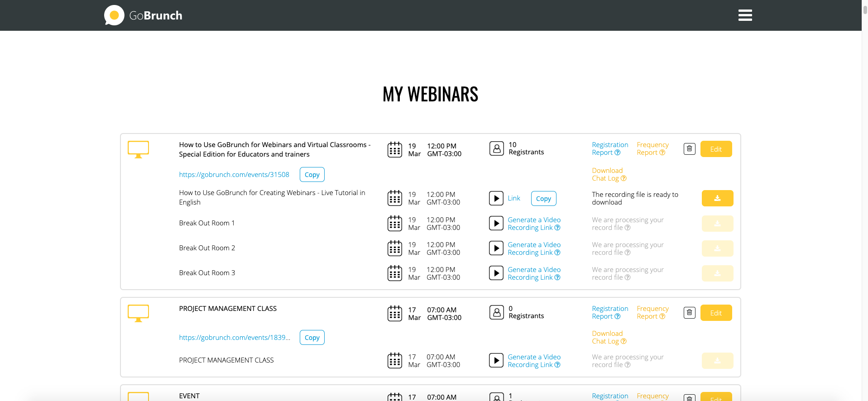This screenshot has height=401, width=868.
Task: Open Frequency Report for the 10-registrant webinar
Action: [652, 148]
